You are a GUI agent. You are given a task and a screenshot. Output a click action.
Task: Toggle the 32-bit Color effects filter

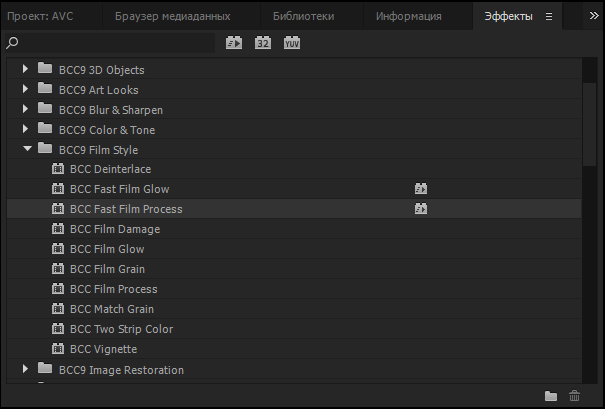263,43
